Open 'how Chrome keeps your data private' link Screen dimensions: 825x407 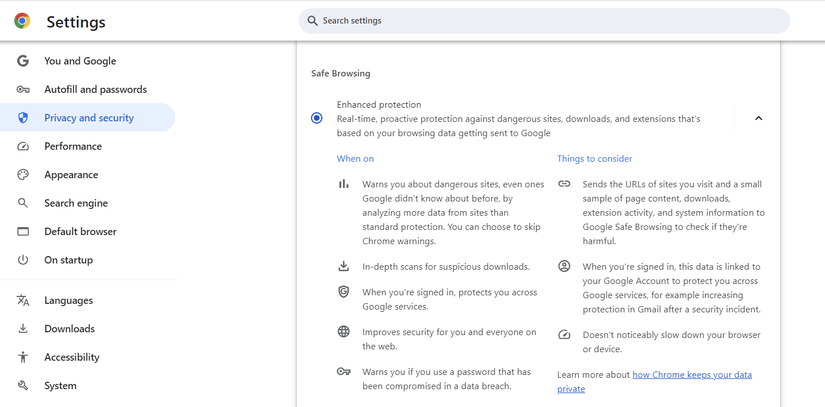pos(691,375)
